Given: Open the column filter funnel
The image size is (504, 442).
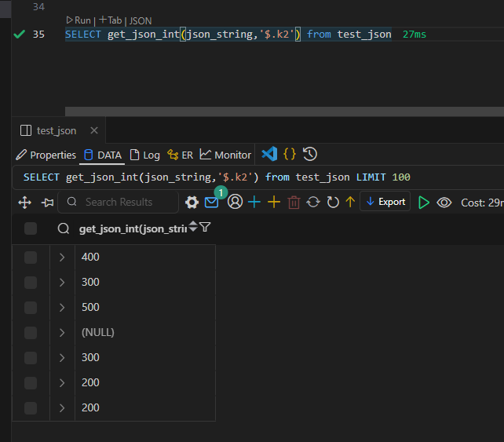Looking at the screenshot, I should [205, 227].
